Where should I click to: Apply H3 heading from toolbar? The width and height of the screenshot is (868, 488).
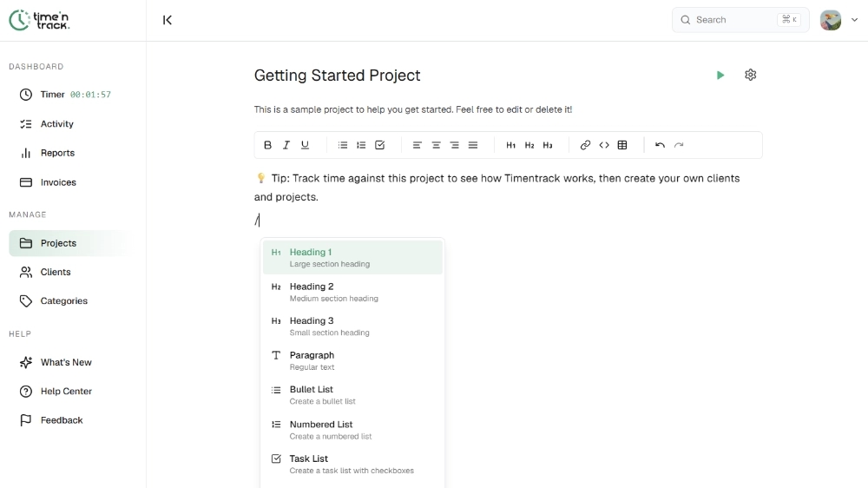pyautogui.click(x=548, y=145)
